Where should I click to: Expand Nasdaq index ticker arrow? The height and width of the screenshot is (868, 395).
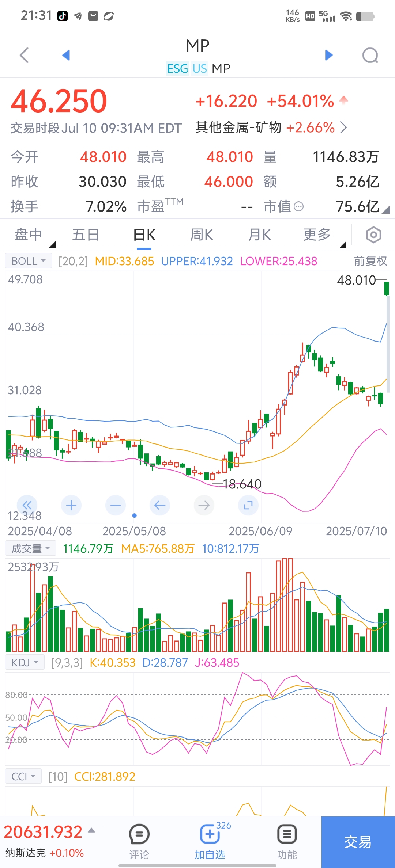91,830
